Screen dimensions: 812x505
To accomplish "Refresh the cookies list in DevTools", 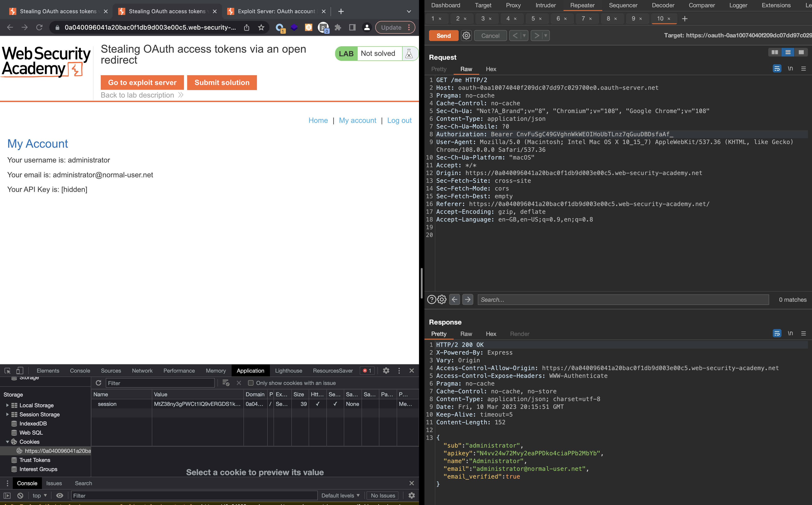I will [98, 383].
